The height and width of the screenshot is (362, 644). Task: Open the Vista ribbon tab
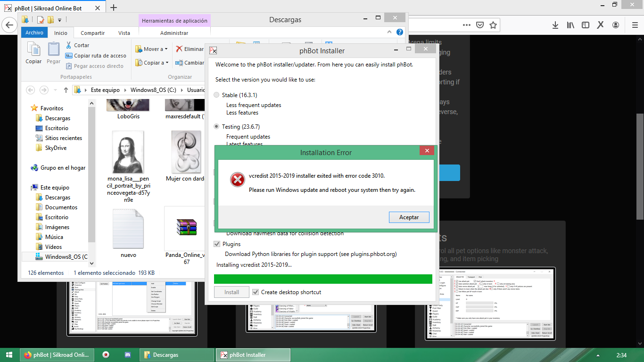[x=124, y=33]
